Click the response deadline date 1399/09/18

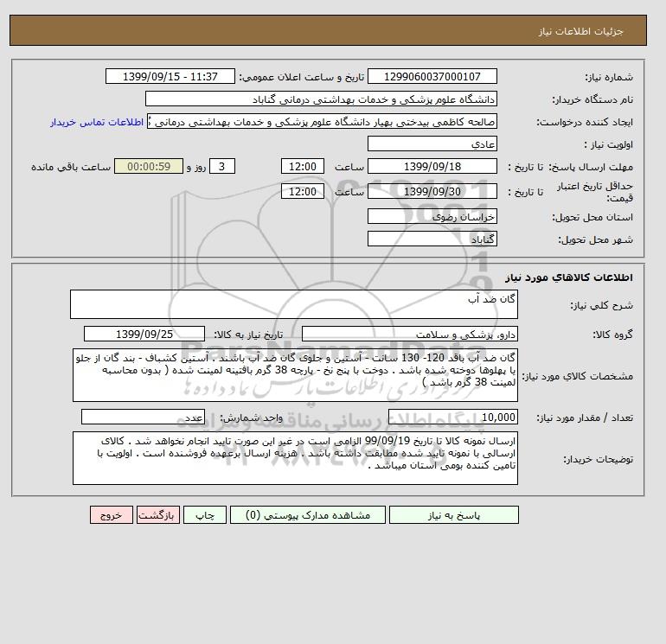(432, 167)
